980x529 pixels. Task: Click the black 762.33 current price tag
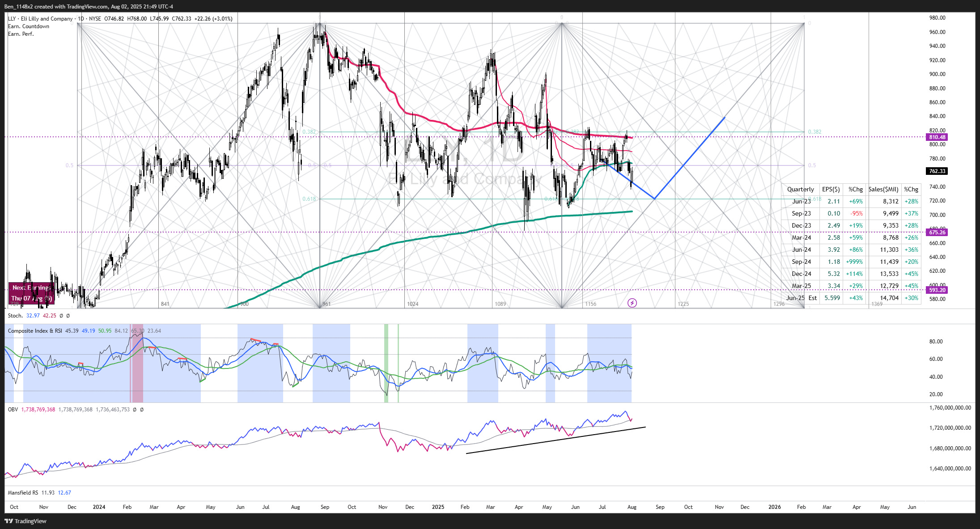937,171
